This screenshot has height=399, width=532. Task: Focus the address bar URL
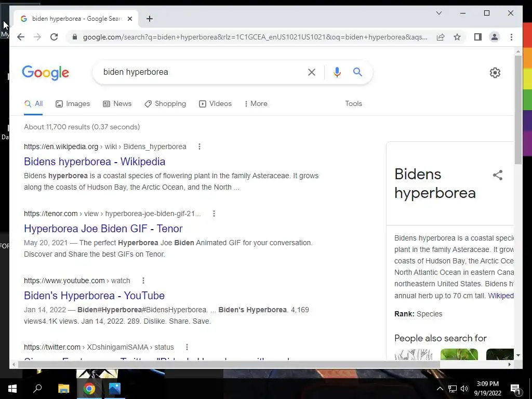255,37
